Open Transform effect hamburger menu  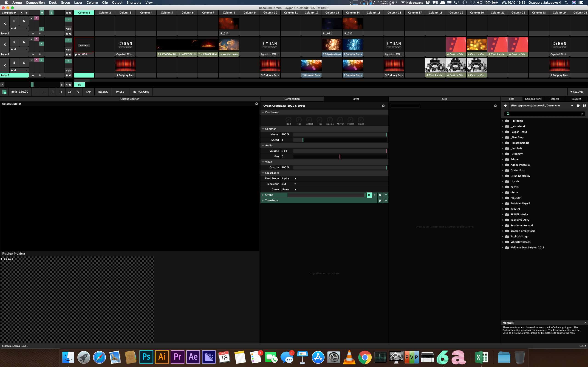(386, 201)
